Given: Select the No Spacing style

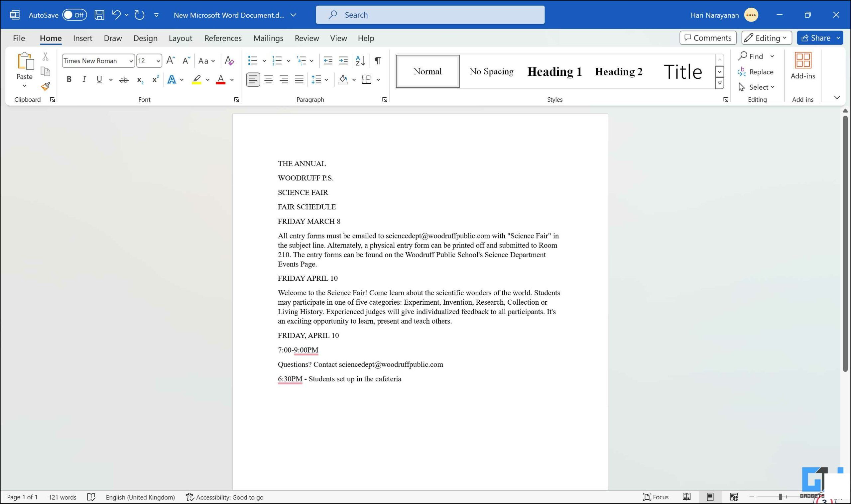Looking at the screenshot, I should (491, 71).
